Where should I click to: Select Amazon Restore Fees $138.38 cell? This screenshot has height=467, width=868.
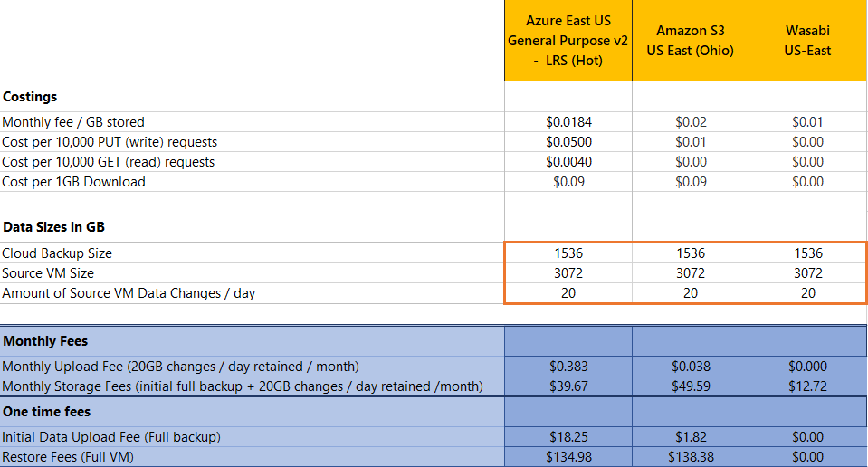point(691,457)
